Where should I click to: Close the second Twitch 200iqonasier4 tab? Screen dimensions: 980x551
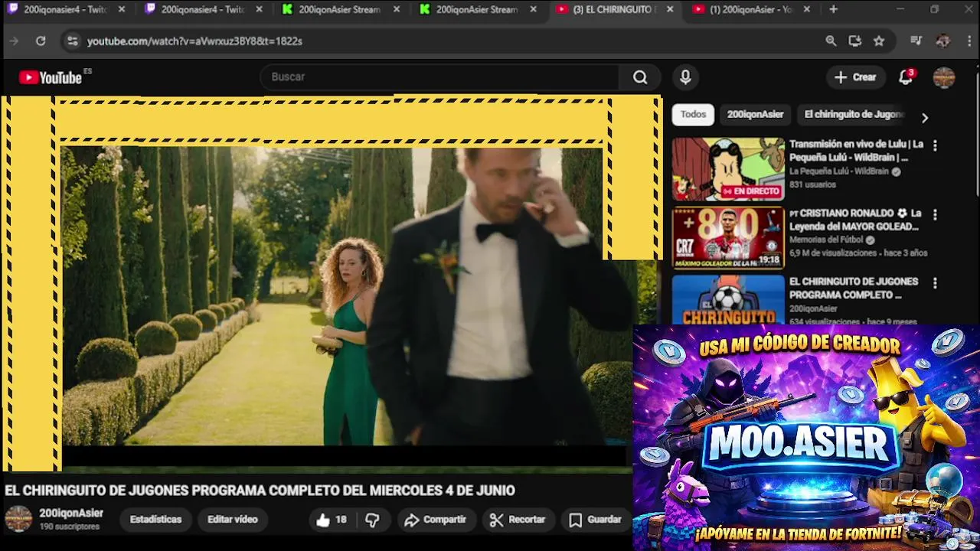259,9
